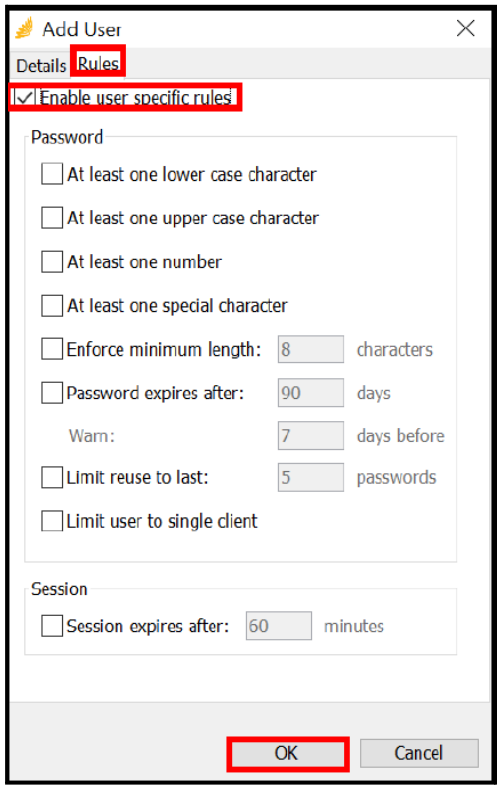
Task: Click the reuse limit passwords field
Action: (x=310, y=477)
